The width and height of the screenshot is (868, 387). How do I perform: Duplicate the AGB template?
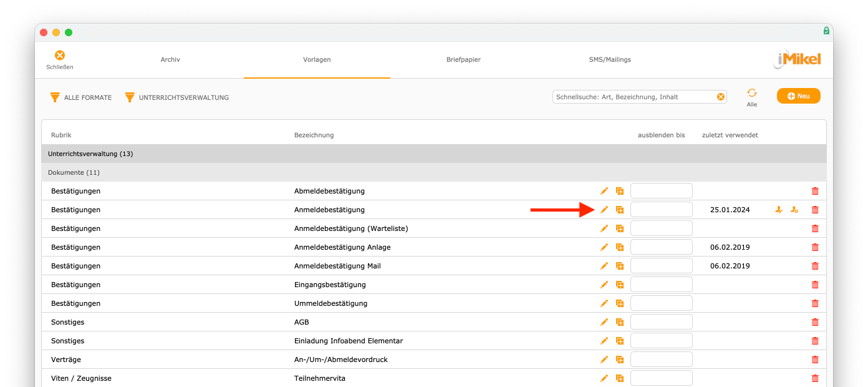click(x=620, y=322)
